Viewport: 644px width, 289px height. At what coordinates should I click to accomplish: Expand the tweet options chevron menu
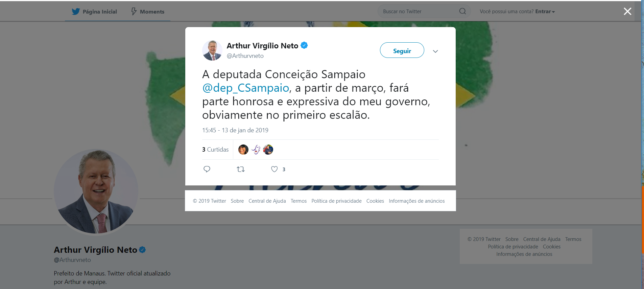tap(435, 51)
